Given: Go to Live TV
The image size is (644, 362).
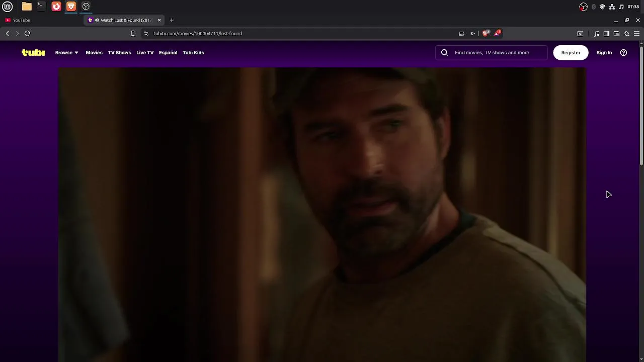Looking at the screenshot, I should click(x=145, y=52).
